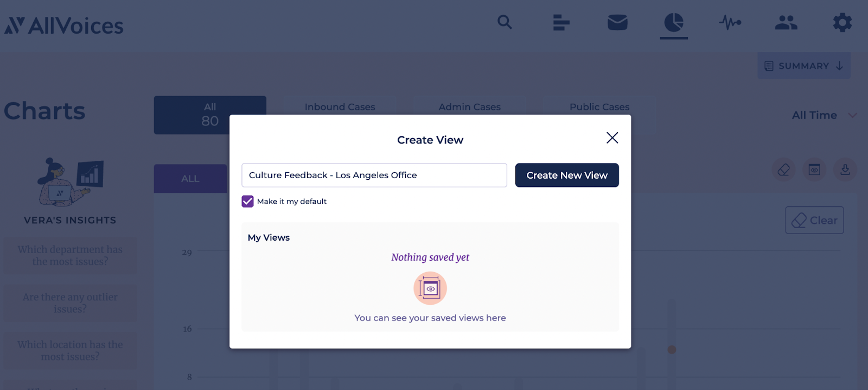
Task: Close the Create View dialog
Action: 612,138
